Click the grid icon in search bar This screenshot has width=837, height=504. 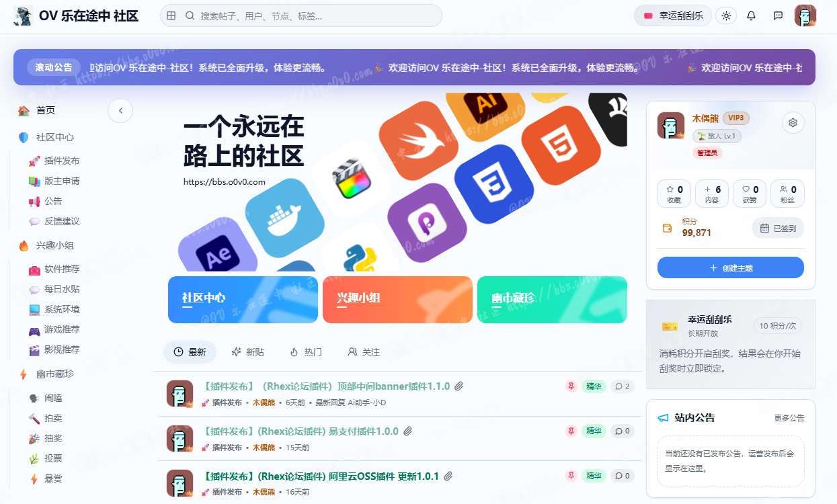click(171, 15)
